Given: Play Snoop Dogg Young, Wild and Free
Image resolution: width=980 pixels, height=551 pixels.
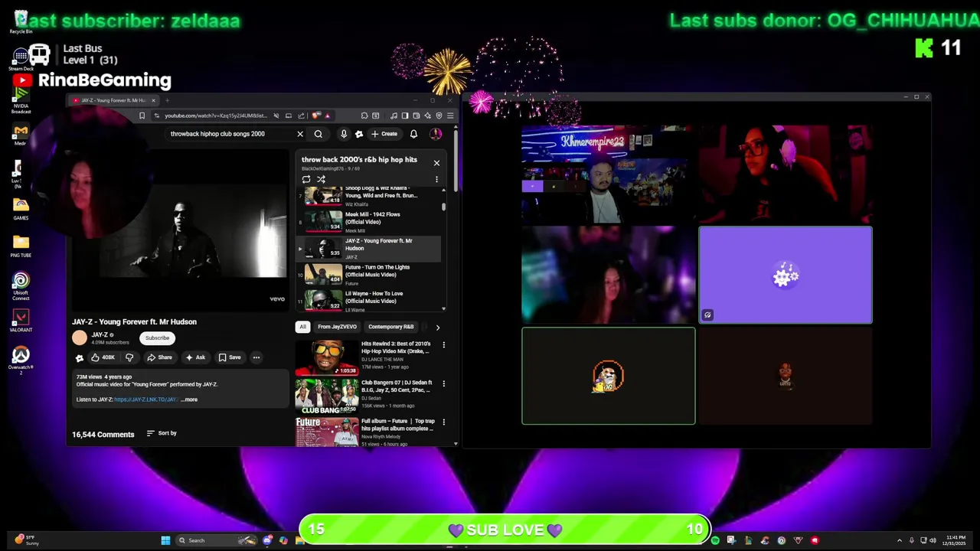Looking at the screenshot, I should coord(368,196).
